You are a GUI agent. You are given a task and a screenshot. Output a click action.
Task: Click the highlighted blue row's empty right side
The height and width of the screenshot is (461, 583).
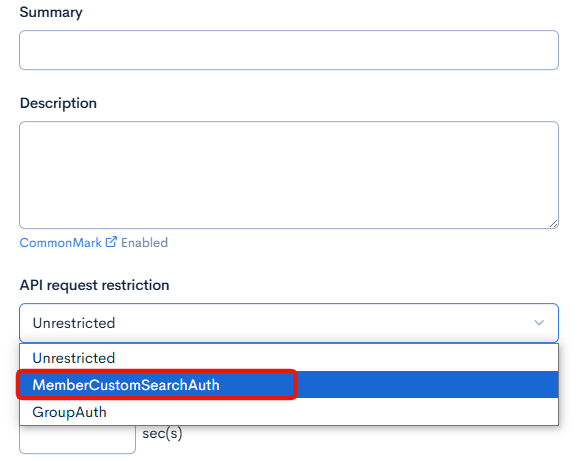click(428, 385)
